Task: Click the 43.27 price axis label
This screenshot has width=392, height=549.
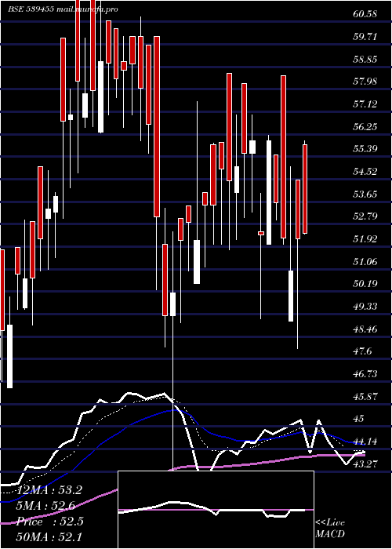Action: pos(365,464)
